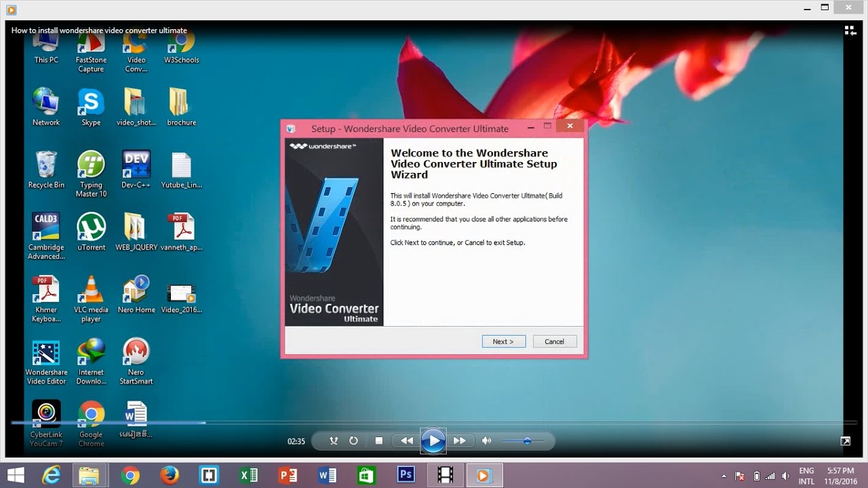Open This PC desktop icon
This screenshot has width=868, height=488.
46,48
